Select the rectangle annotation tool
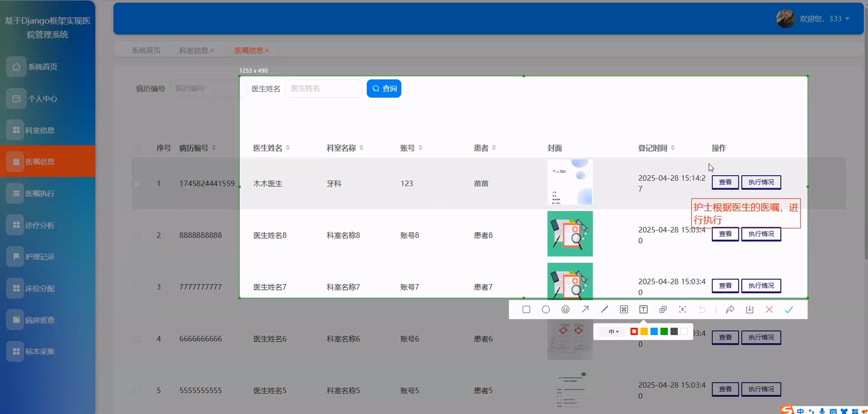This screenshot has height=414, width=868. point(526,309)
